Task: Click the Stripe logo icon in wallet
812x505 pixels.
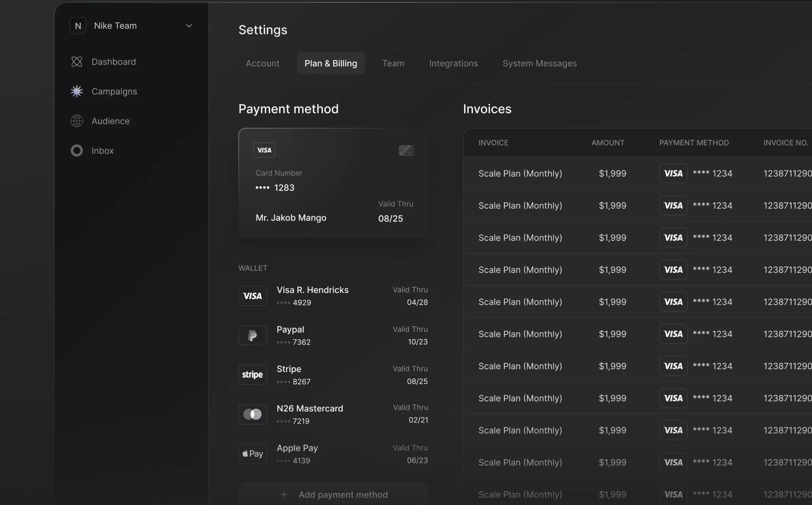Action: point(252,375)
